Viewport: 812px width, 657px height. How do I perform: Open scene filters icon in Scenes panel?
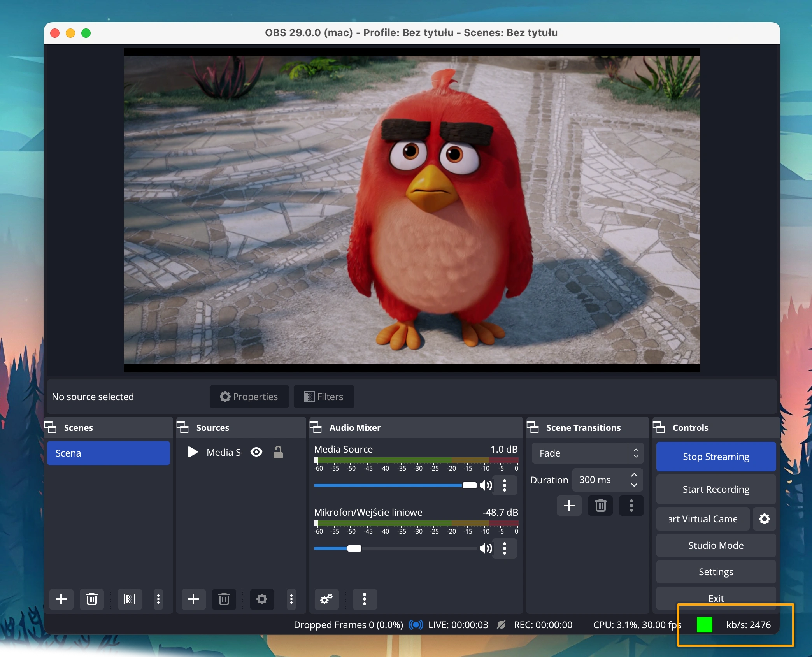129,599
